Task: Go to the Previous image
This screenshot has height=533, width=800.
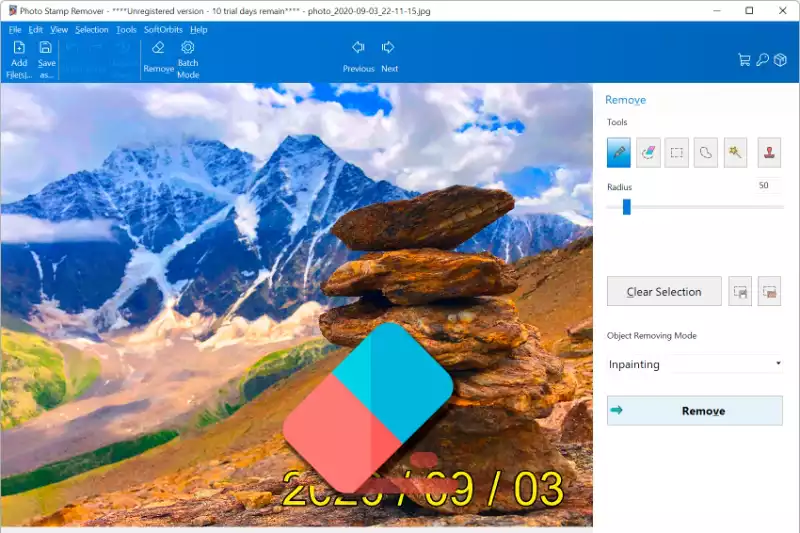Action: click(358, 57)
